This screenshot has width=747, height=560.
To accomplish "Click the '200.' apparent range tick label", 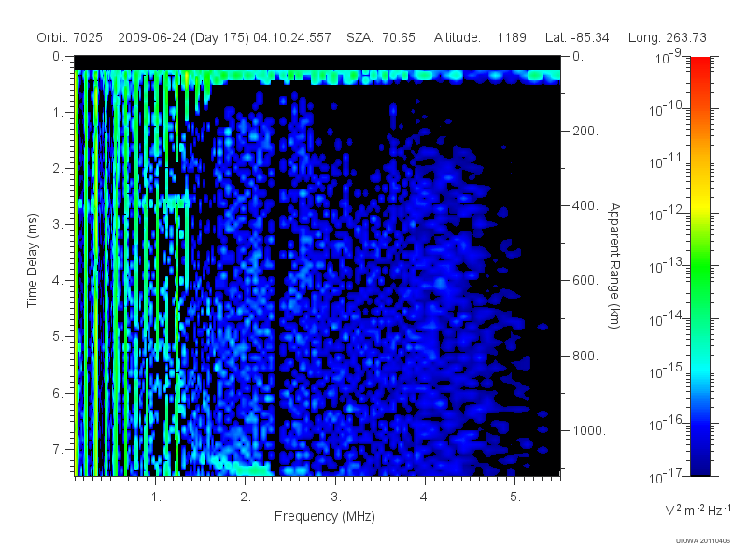I will point(585,131).
